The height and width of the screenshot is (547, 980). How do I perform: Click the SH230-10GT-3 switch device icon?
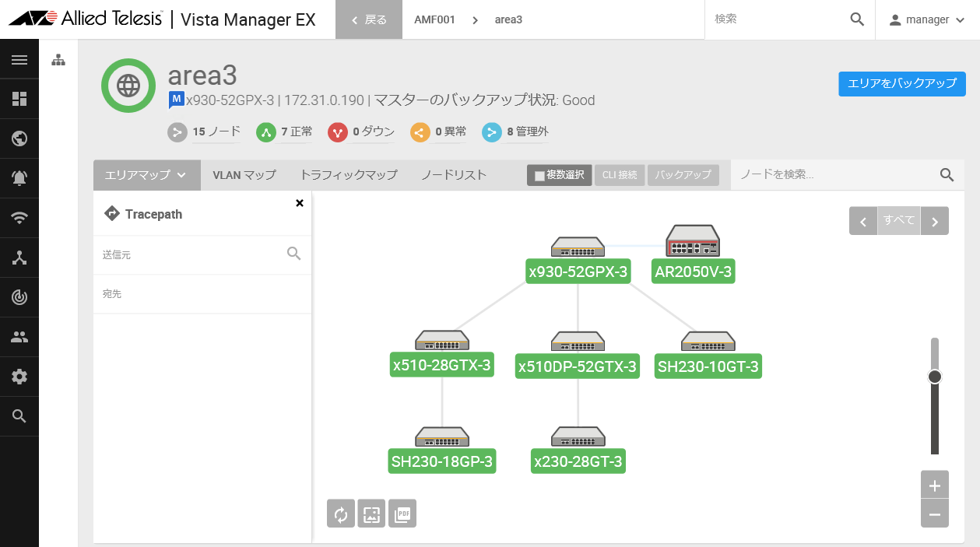click(708, 341)
